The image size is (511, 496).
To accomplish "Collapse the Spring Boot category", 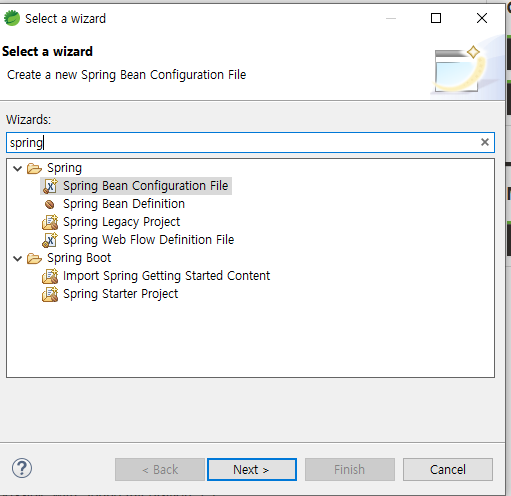I will click(x=17, y=258).
